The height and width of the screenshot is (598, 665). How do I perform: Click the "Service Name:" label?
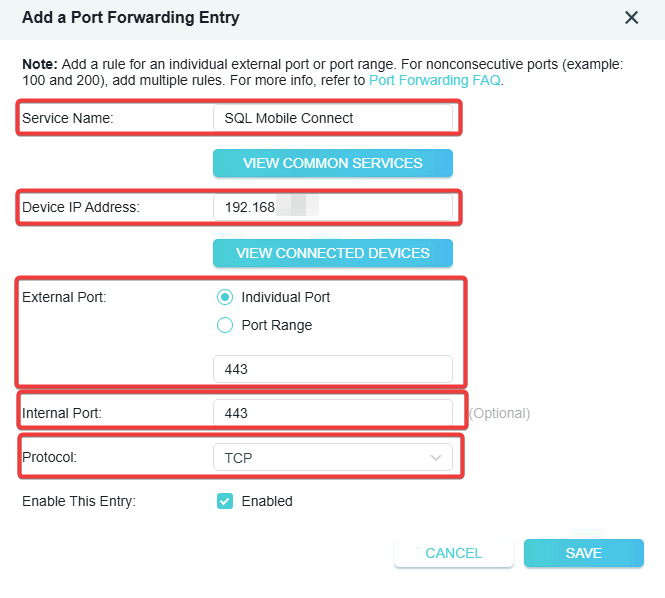pos(68,118)
